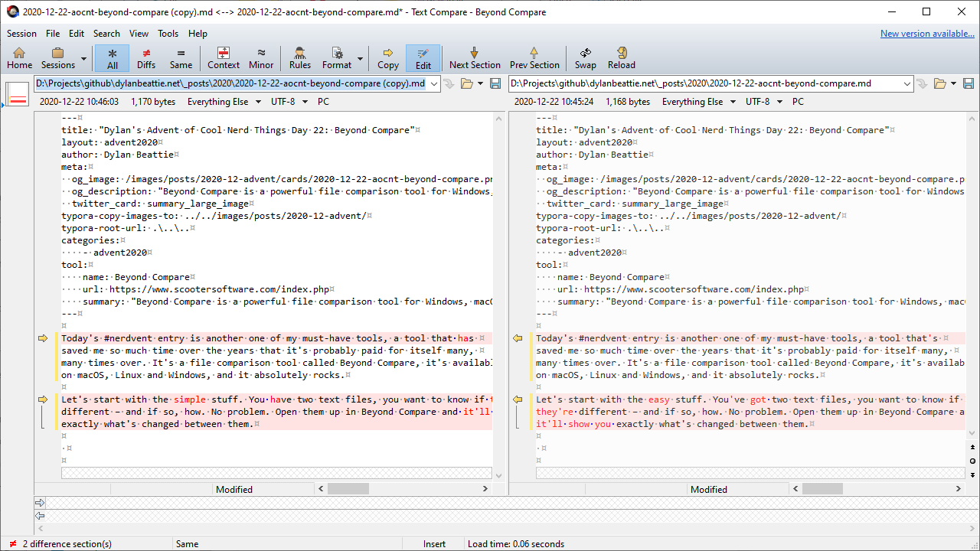Copy first difference section to right
Viewport: 980px width, 551px height.
[x=43, y=338]
